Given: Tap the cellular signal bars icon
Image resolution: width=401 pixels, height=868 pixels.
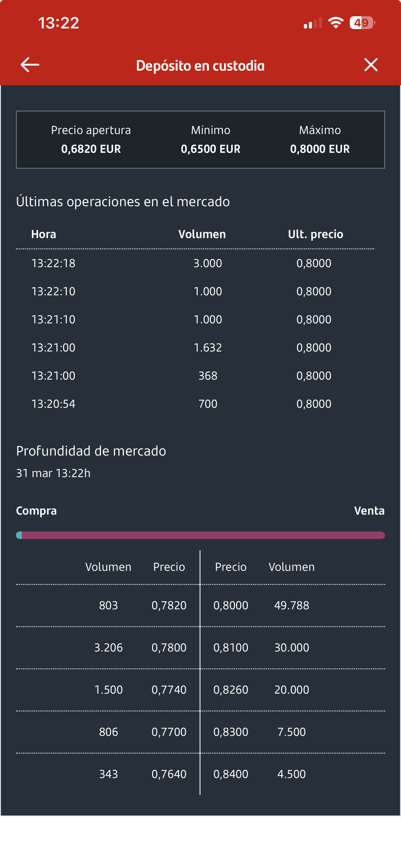Looking at the screenshot, I should [x=312, y=23].
